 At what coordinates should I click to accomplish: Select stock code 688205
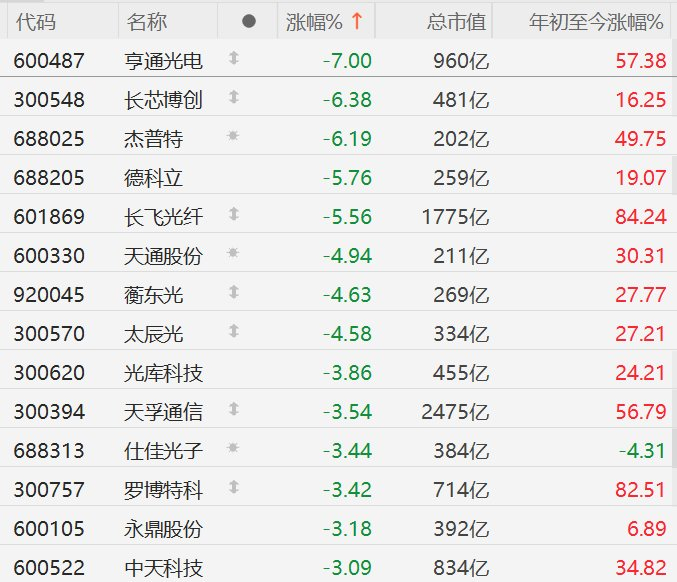(x=49, y=178)
